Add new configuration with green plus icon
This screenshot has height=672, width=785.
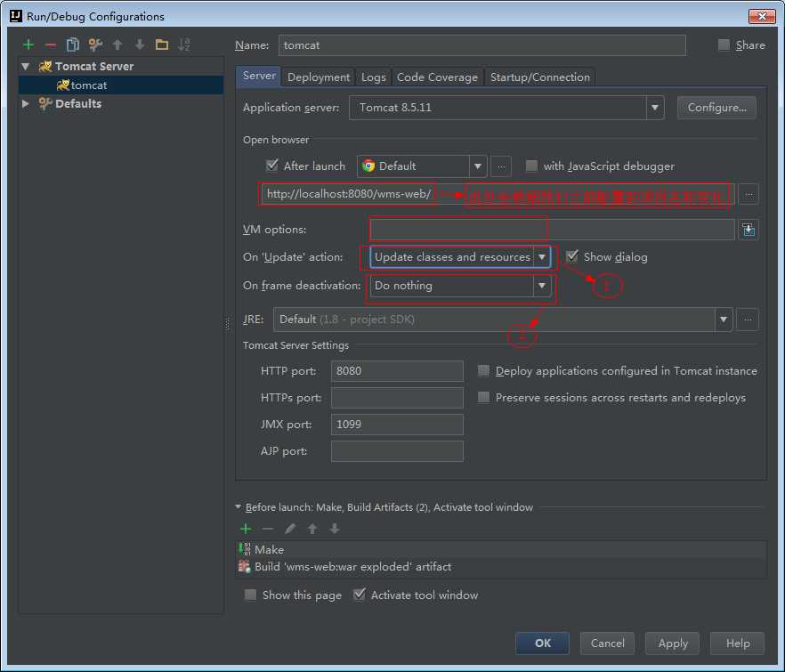click(28, 45)
